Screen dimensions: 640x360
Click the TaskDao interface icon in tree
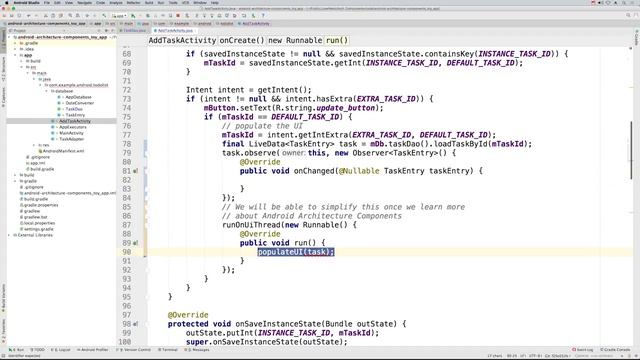59,109
